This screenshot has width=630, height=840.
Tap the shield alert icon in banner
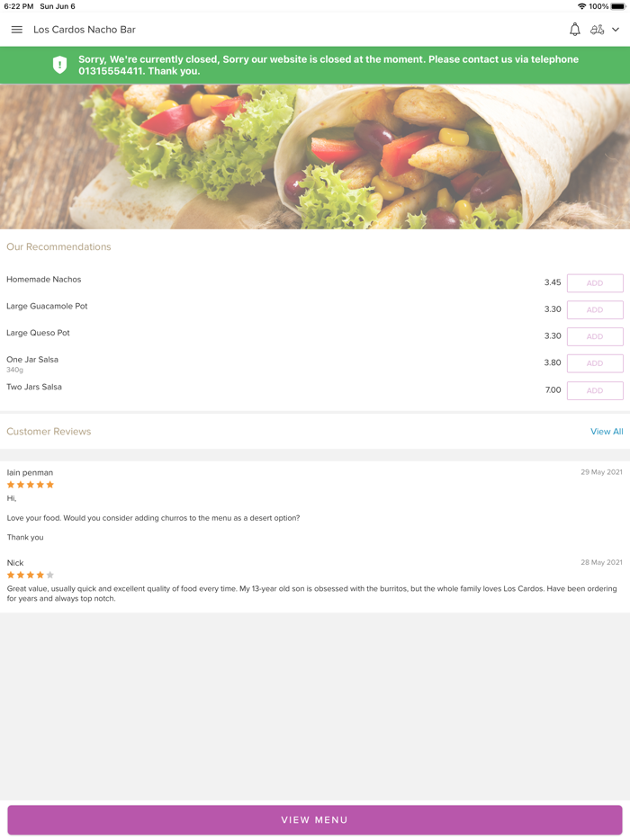59,65
